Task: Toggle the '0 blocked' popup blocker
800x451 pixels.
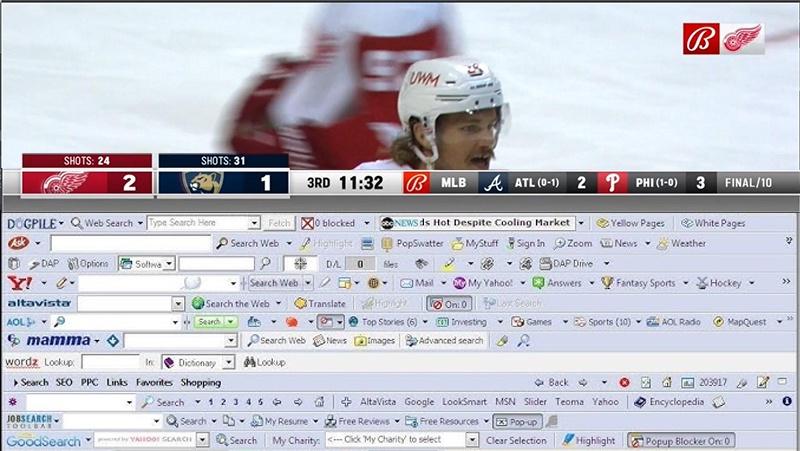Action: point(328,223)
